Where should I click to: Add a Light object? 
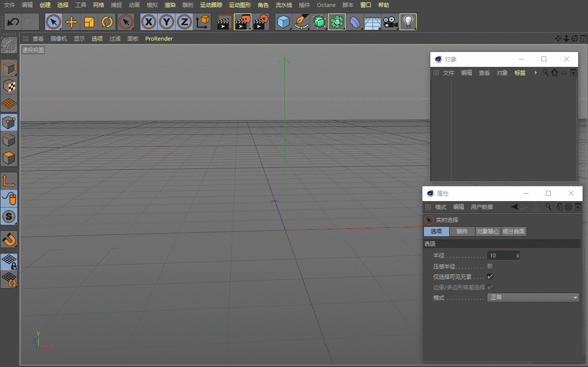point(409,22)
